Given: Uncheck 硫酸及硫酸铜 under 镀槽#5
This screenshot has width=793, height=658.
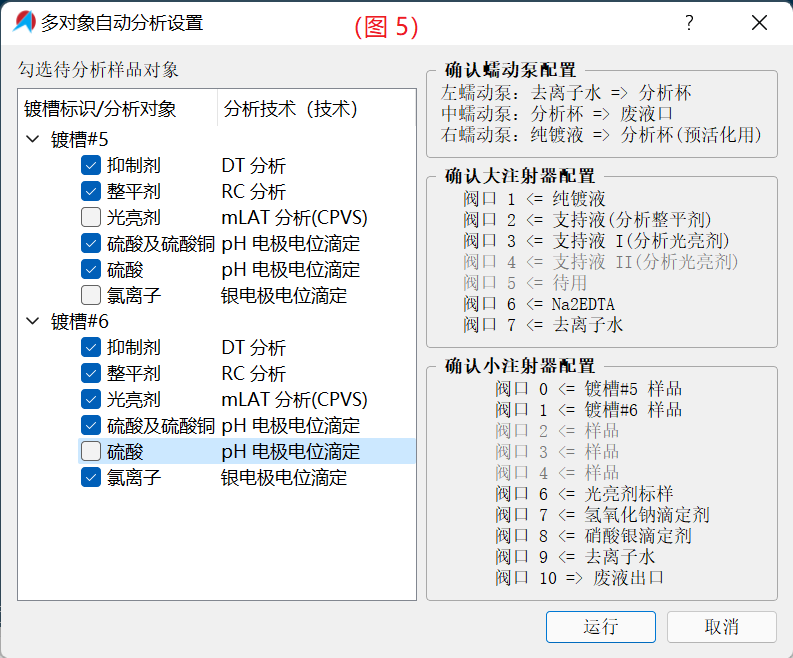Looking at the screenshot, I should click(91, 244).
